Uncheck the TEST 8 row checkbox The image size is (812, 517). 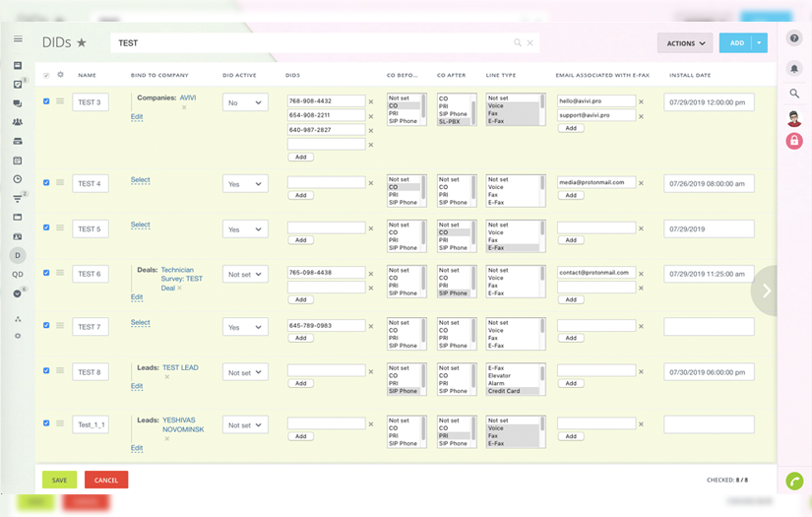46,370
